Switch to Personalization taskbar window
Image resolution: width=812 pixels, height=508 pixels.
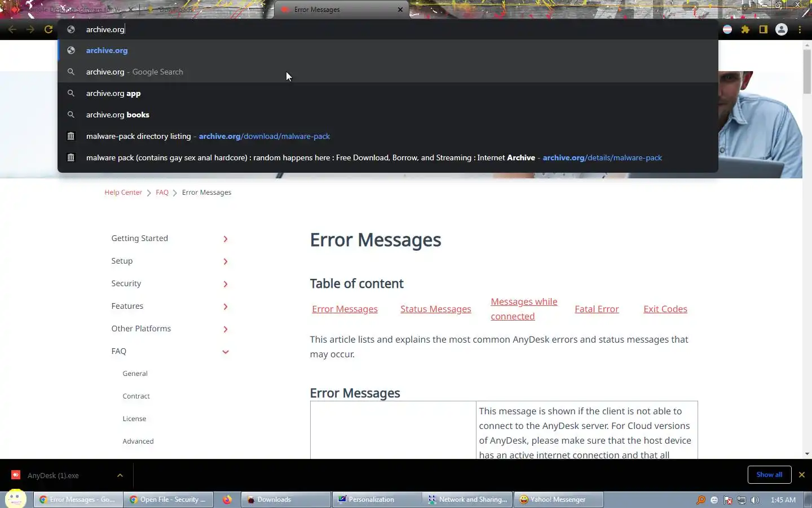377,500
